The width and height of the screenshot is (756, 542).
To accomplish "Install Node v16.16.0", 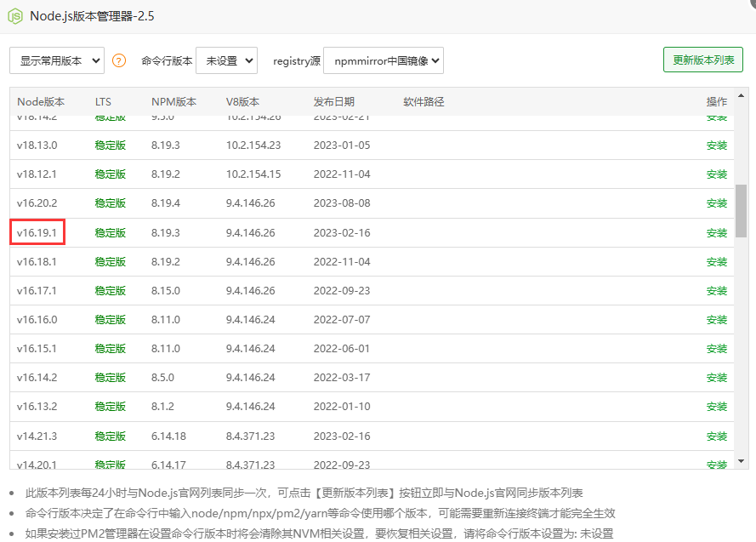I will click(x=717, y=320).
